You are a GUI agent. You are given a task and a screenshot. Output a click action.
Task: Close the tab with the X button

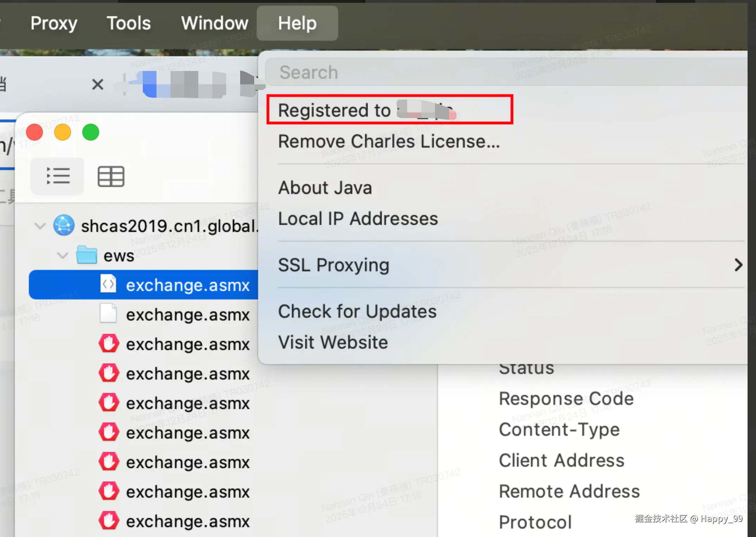point(97,84)
